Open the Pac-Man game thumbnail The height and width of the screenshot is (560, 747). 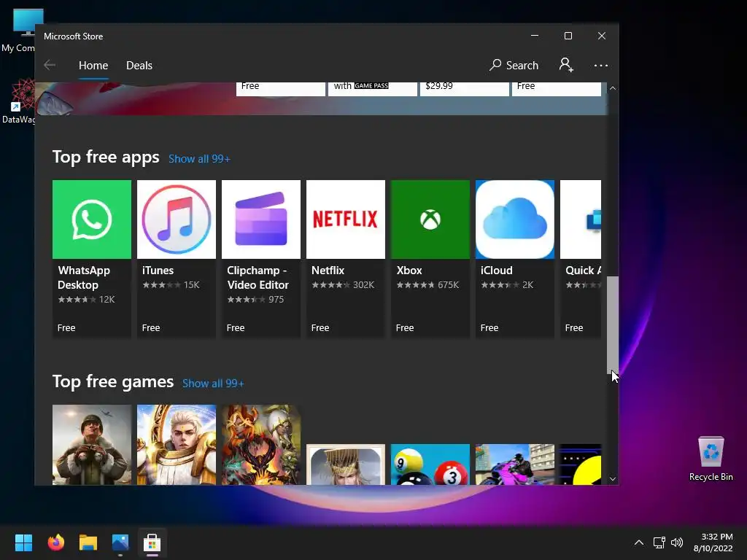pyautogui.click(x=581, y=464)
